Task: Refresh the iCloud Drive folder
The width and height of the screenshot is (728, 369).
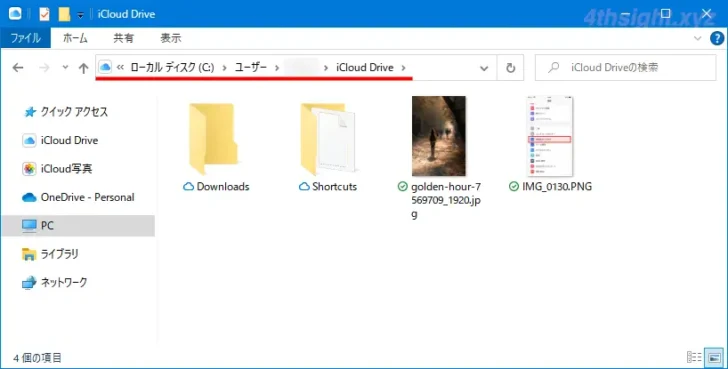Action: pyautogui.click(x=510, y=68)
